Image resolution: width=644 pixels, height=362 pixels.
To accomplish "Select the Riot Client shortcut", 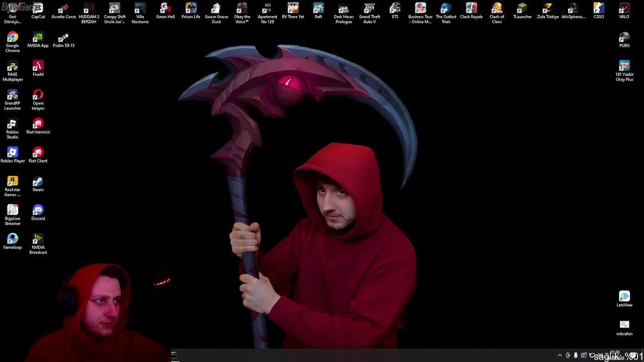I will (38, 155).
